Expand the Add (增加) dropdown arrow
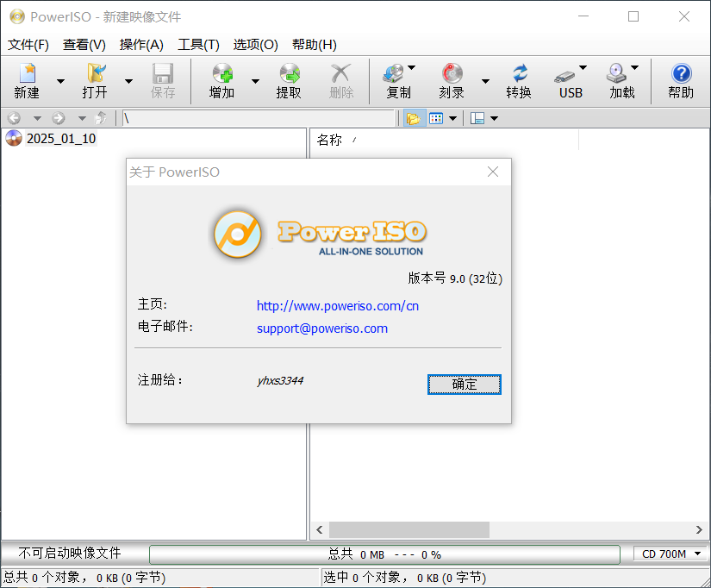Screen dimensions: 711x588 click(x=255, y=81)
